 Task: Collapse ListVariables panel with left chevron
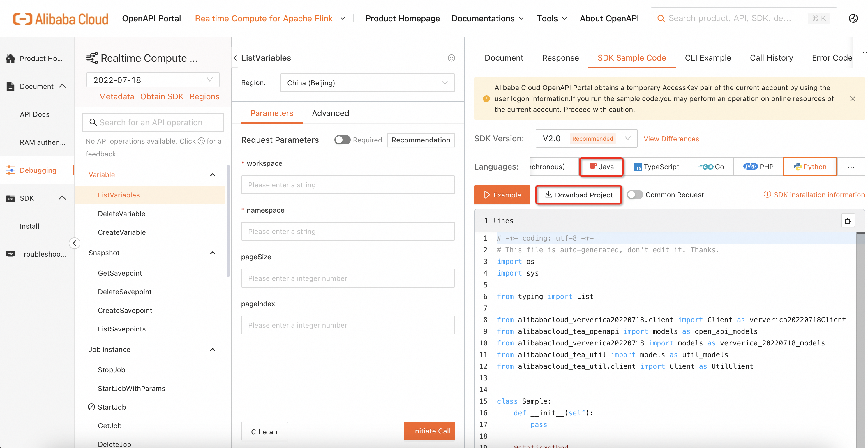[x=235, y=58]
